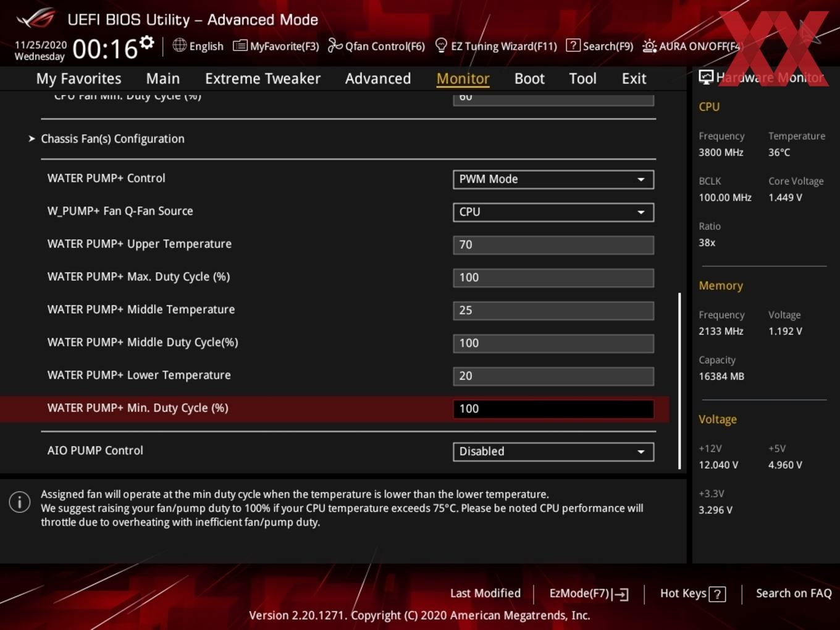Select the Monitor tab
The width and height of the screenshot is (840, 630).
463,78
